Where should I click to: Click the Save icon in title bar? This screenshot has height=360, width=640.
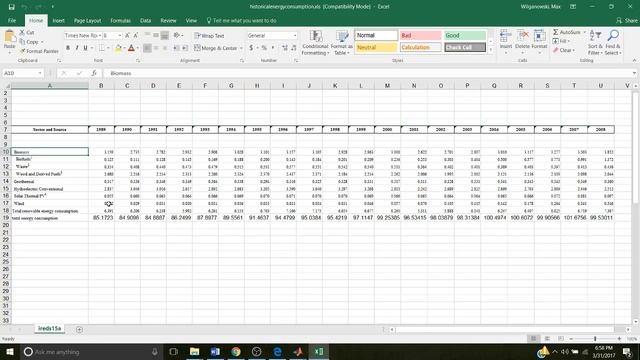11,7
